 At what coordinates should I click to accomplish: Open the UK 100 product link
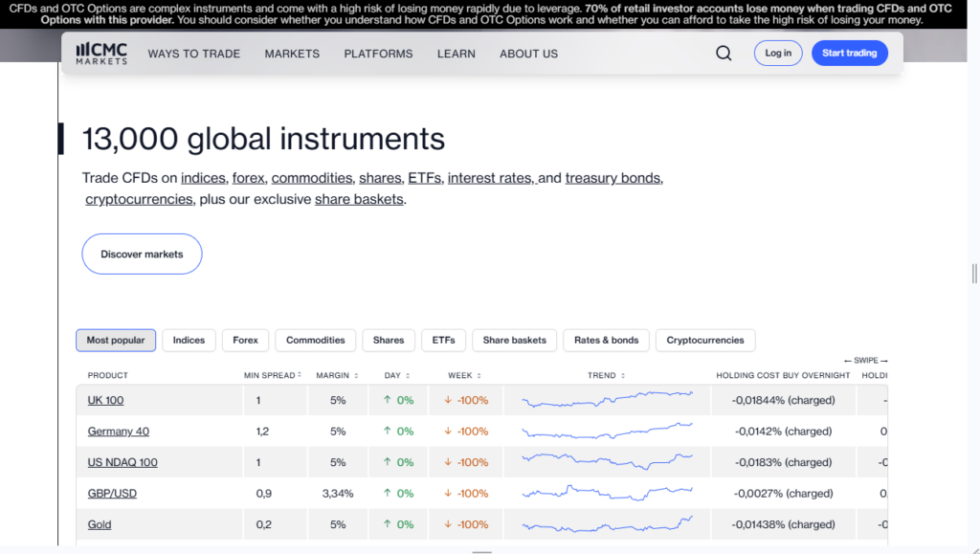coord(105,400)
